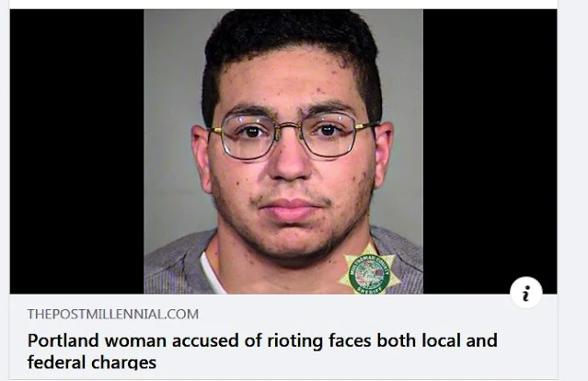Click the THEPOSTMILLENNIAL.COM source domain

(113, 314)
